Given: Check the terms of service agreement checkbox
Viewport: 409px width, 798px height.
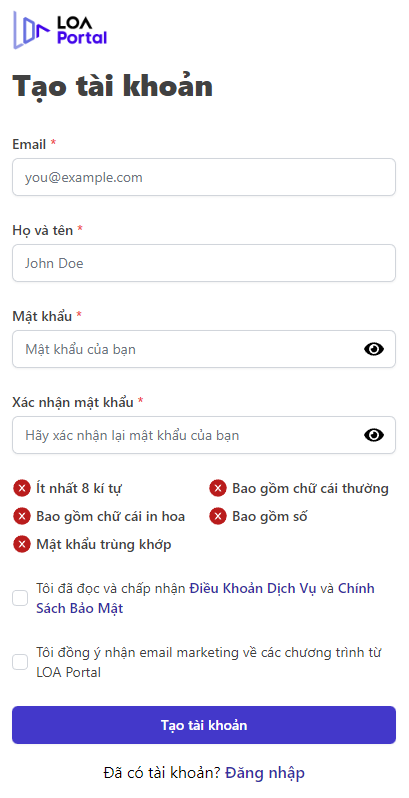Looking at the screenshot, I should 20,598.
